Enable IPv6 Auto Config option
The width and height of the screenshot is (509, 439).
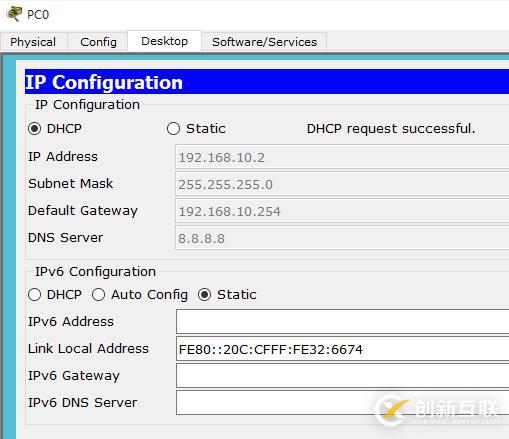98,295
